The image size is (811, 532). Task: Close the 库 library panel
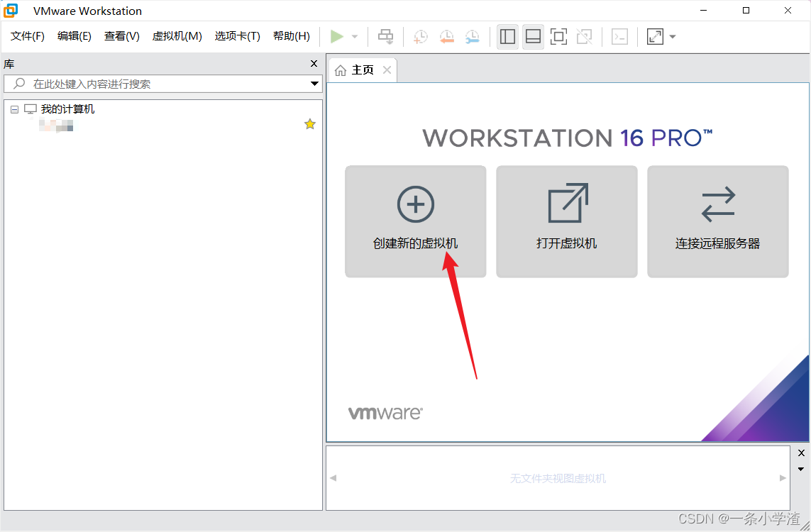314,64
